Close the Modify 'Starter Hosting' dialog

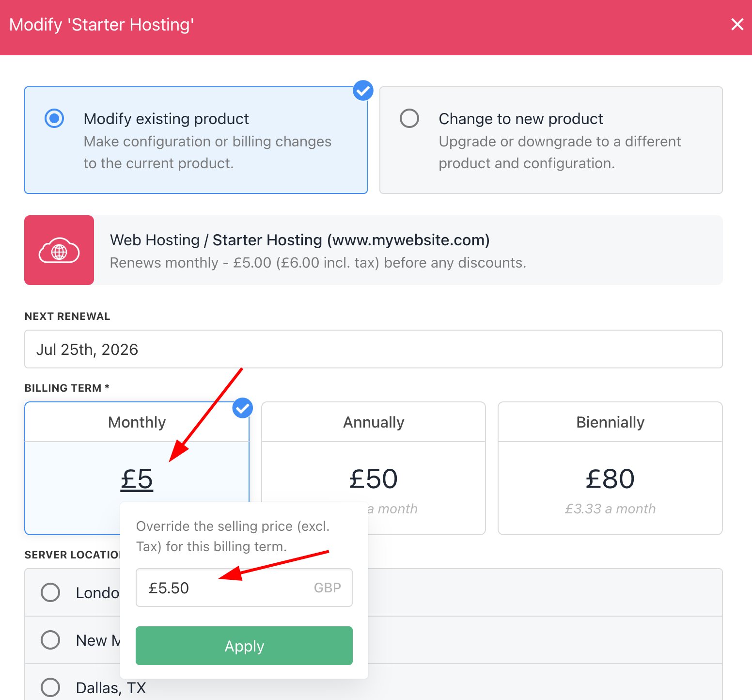[737, 24]
